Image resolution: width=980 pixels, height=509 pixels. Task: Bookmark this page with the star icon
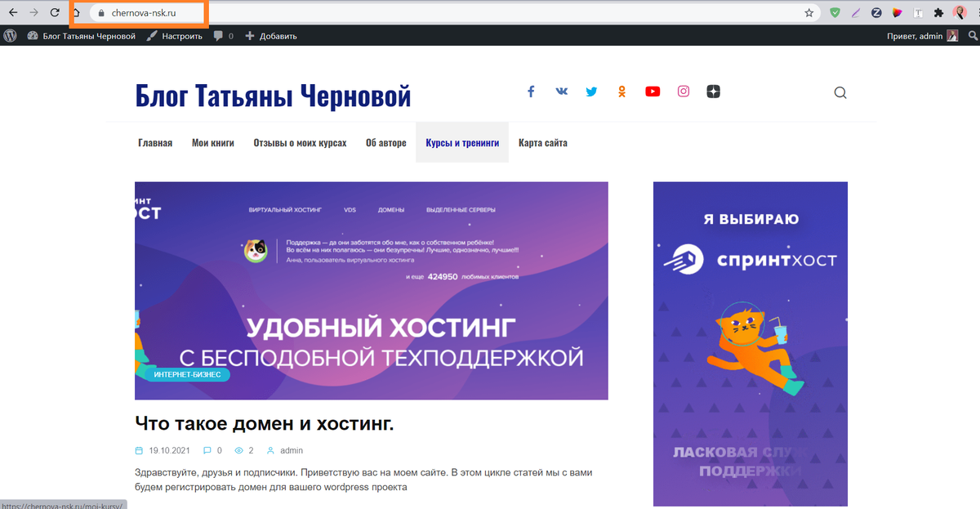click(809, 13)
